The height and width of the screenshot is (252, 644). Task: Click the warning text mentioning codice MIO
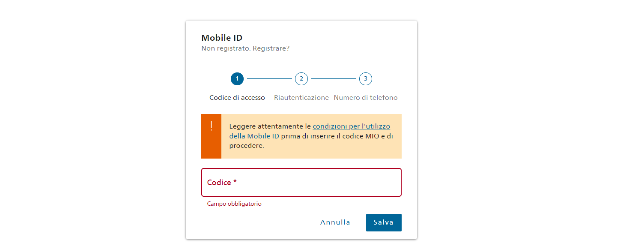tap(311, 136)
